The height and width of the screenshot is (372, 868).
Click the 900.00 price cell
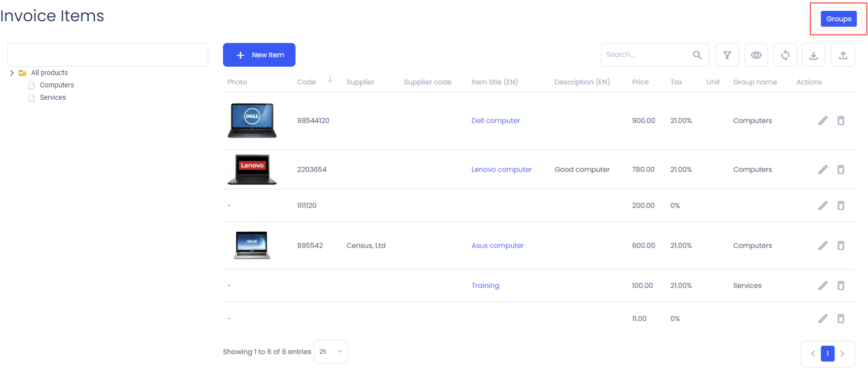pos(643,121)
